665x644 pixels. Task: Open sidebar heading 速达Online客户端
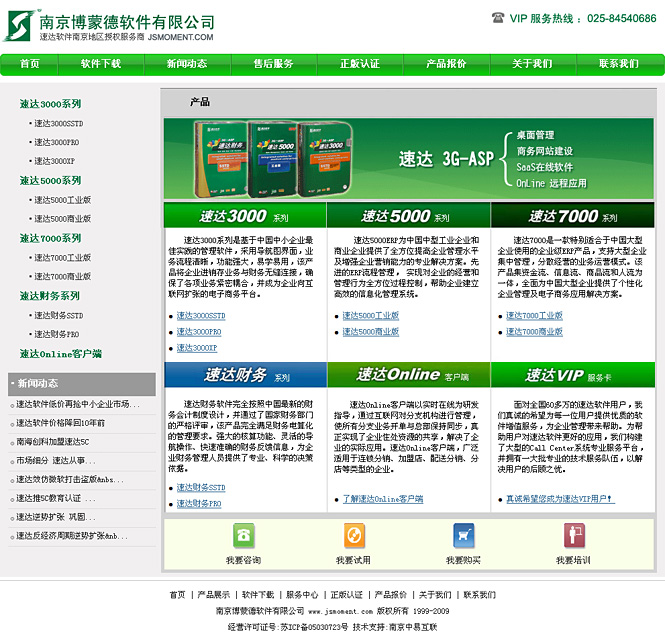tap(61, 354)
